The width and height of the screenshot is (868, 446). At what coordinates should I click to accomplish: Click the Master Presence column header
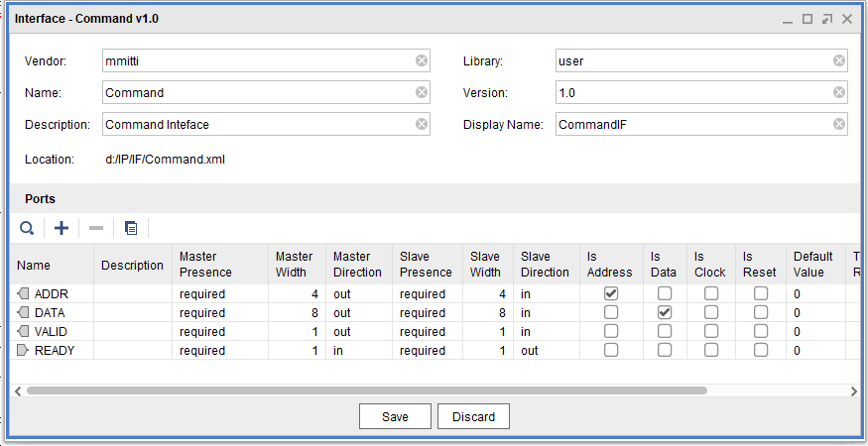pos(220,265)
